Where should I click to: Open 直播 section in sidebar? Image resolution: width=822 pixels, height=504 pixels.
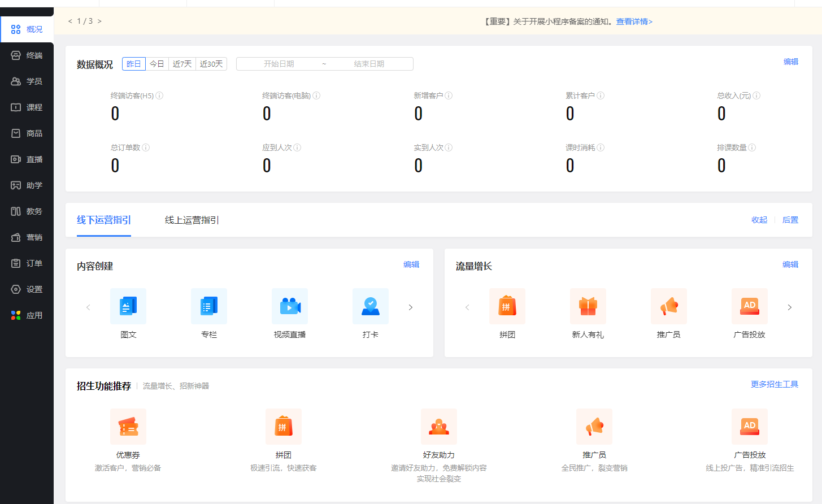click(27, 159)
